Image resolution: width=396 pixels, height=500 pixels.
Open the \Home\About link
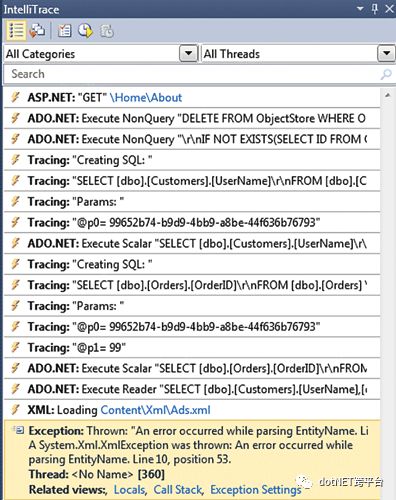pos(146,97)
